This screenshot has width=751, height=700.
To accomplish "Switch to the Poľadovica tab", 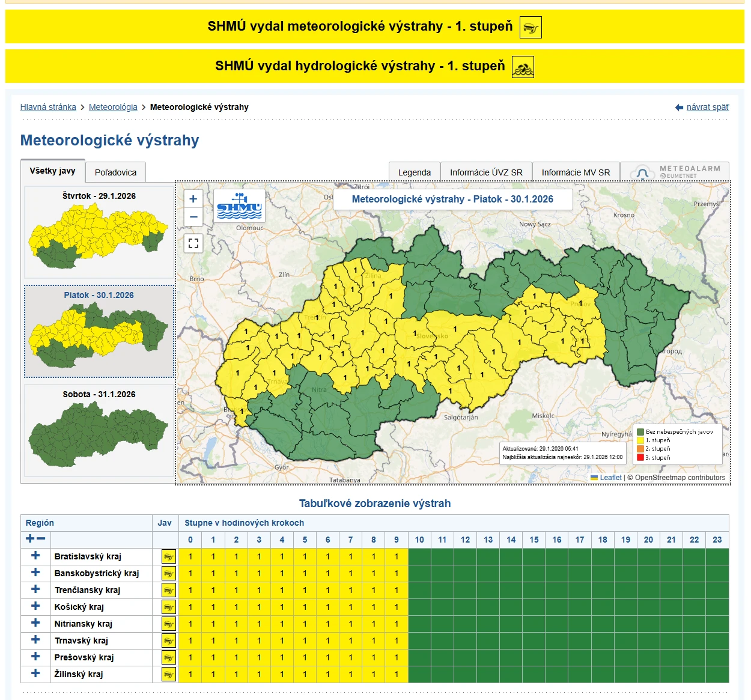I will (x=115, y=172).
